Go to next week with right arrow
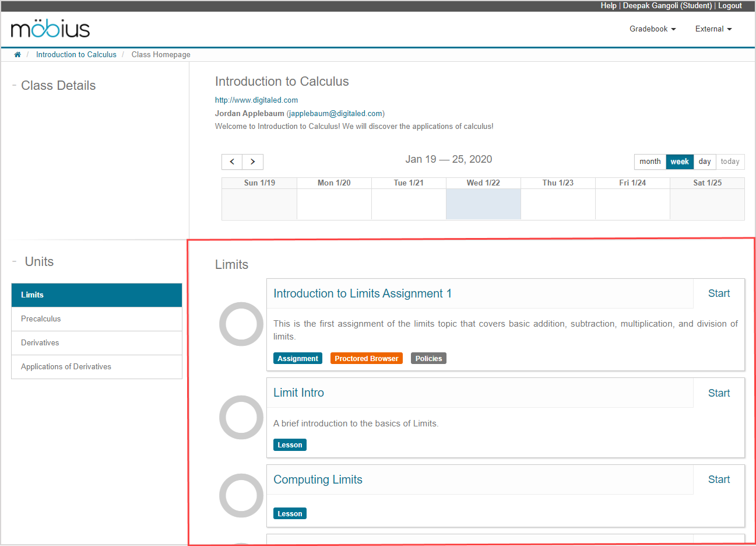756x546 pixels. [x=253, y=162]
